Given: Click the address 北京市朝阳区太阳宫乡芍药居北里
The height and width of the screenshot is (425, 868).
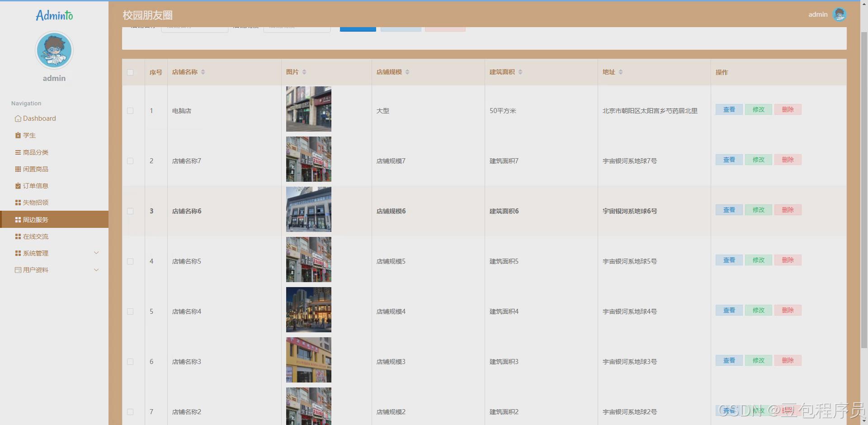Looking at the screenshot, I should coord(650,111).
